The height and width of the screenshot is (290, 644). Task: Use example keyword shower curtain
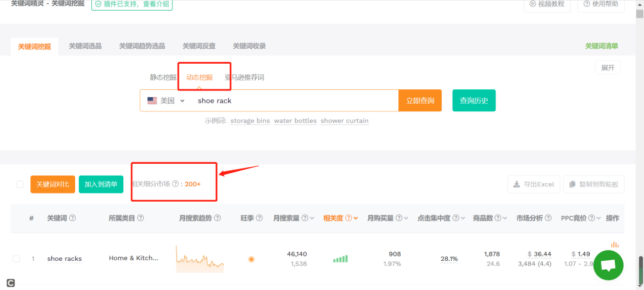click(x=345, y=121)
